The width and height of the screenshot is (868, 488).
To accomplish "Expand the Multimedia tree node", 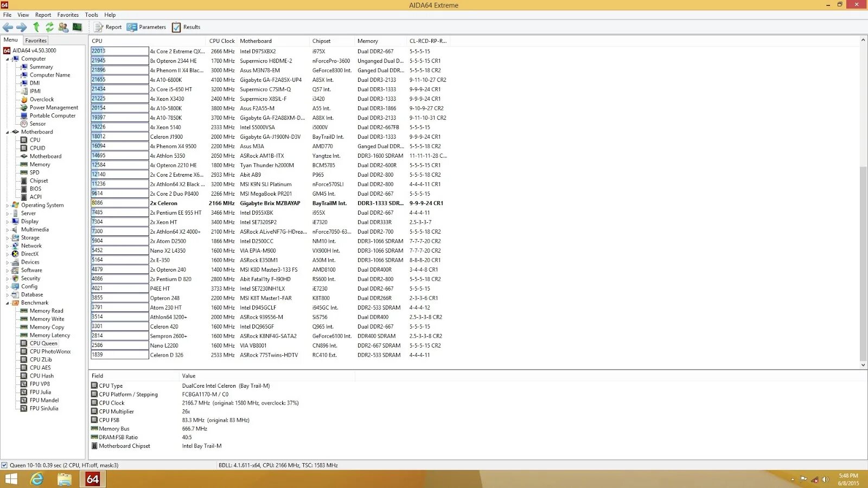I will point(8,230).
